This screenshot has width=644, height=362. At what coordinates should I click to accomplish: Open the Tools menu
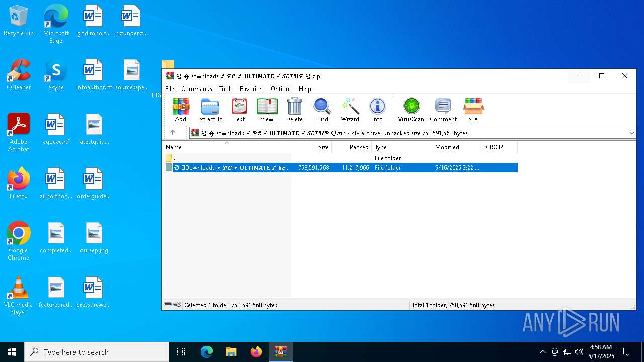[226, 89]
